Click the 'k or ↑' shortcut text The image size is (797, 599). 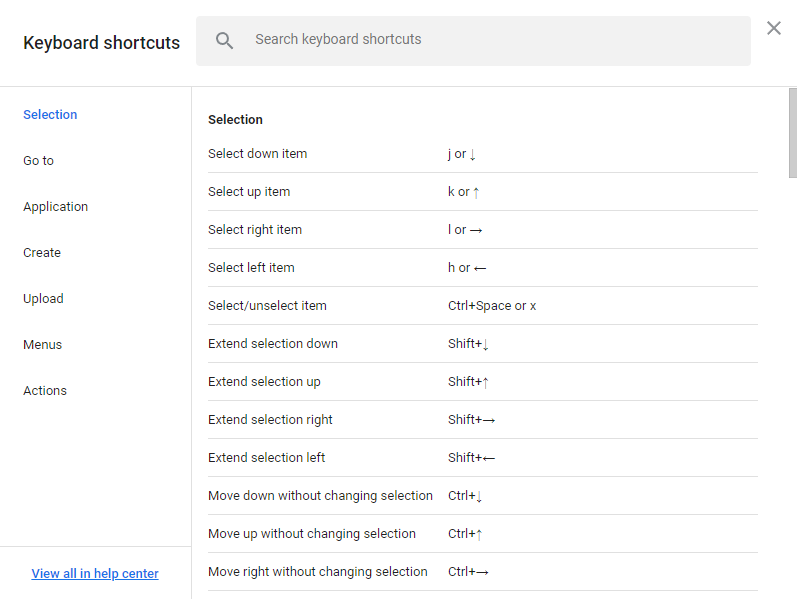463,192
